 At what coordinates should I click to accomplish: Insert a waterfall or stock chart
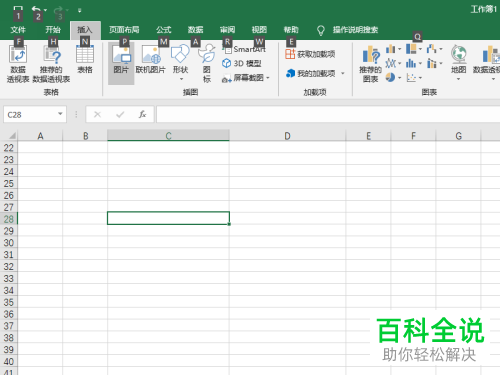tap(434, 49)
